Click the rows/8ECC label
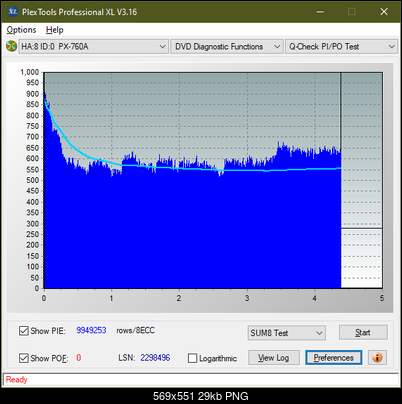The image size is (402, 404). 135,331
